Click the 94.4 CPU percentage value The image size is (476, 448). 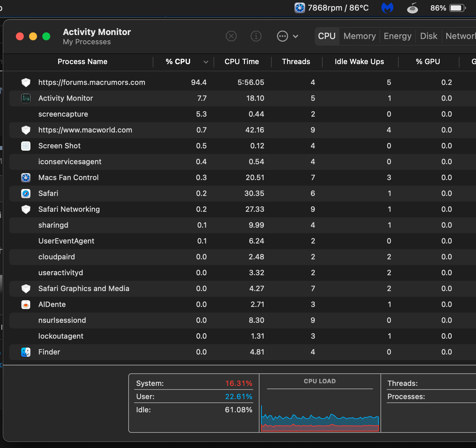click(x=199, y=82)
